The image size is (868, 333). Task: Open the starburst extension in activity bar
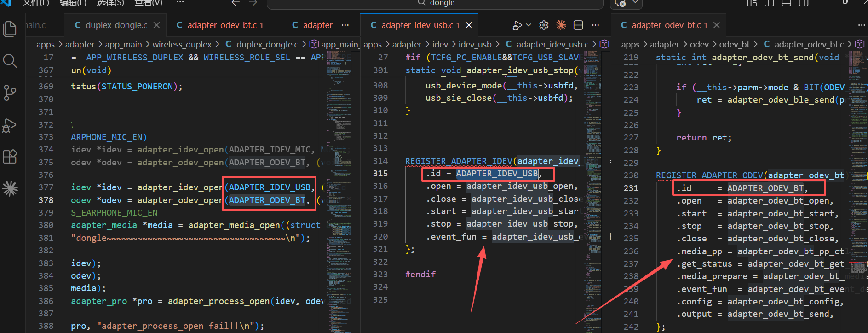10,188
